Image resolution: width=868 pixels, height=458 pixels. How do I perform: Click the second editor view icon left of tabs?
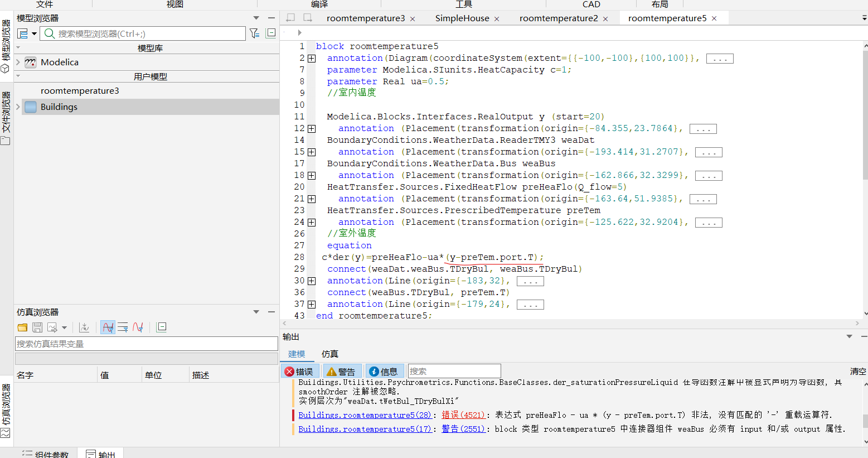click(x=307, y=18)
